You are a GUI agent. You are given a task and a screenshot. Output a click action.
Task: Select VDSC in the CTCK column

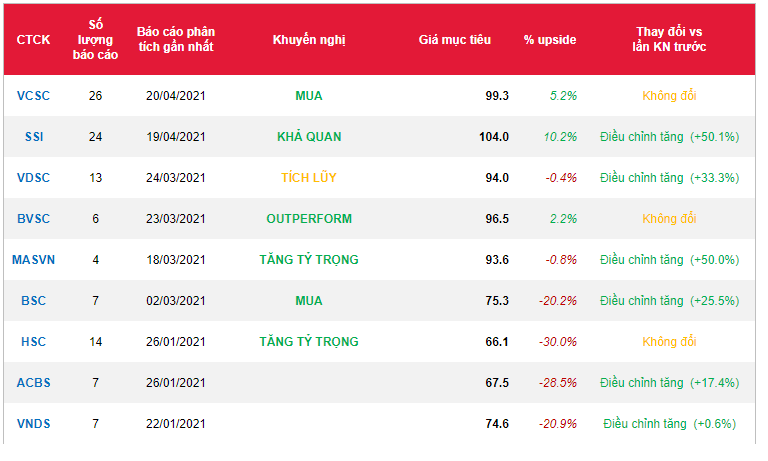coord(33,178)
